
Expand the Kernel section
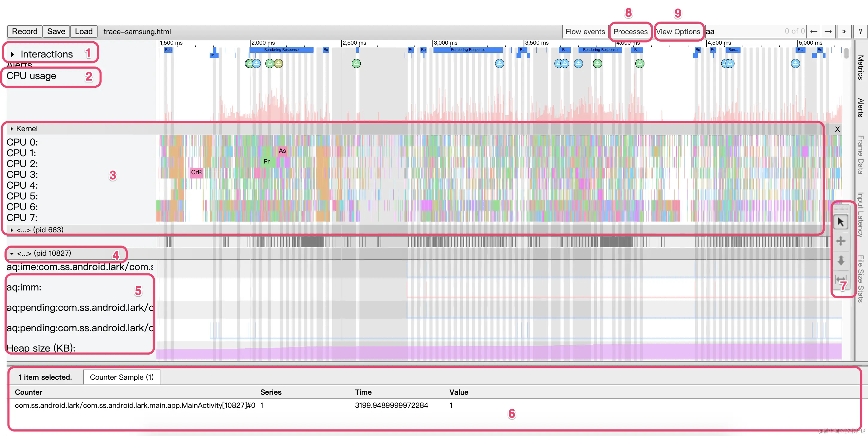[12, 129]
